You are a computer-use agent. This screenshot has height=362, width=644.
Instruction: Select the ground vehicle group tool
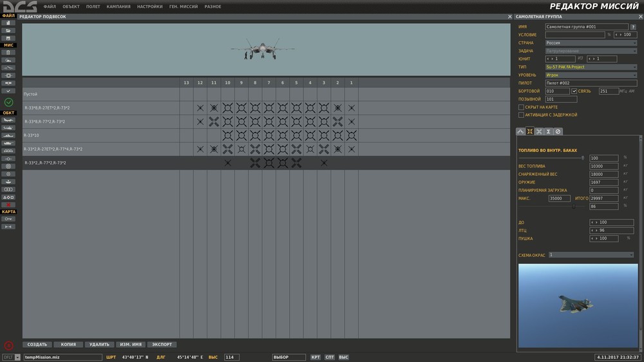[8, 144]
